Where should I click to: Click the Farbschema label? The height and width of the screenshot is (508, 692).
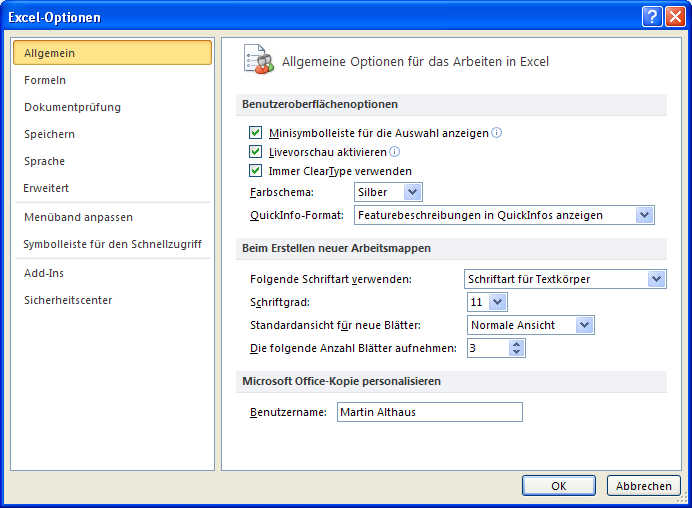[282, 192]
